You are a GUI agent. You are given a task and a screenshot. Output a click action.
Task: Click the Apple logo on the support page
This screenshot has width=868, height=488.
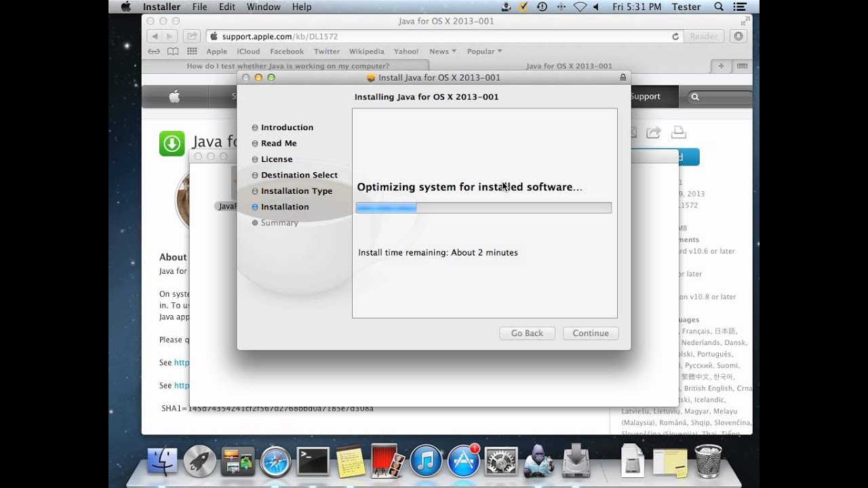(174, 97)
